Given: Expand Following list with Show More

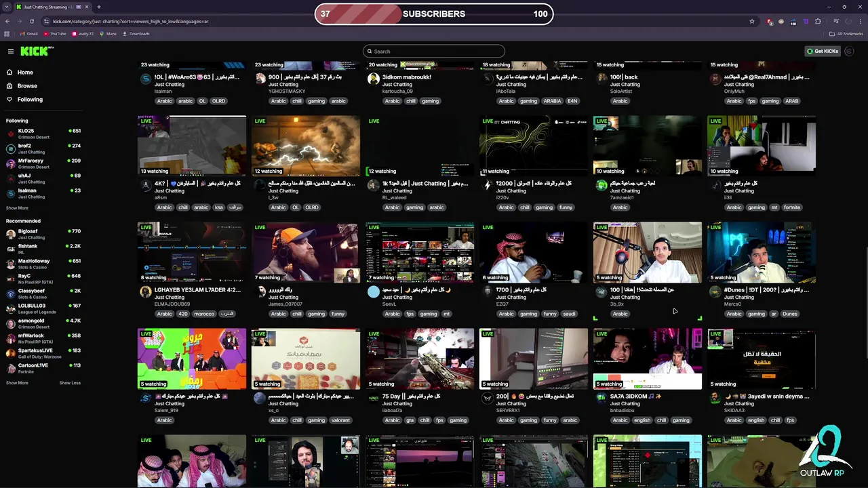Looking at the screenshot, I should pos(17,208).
